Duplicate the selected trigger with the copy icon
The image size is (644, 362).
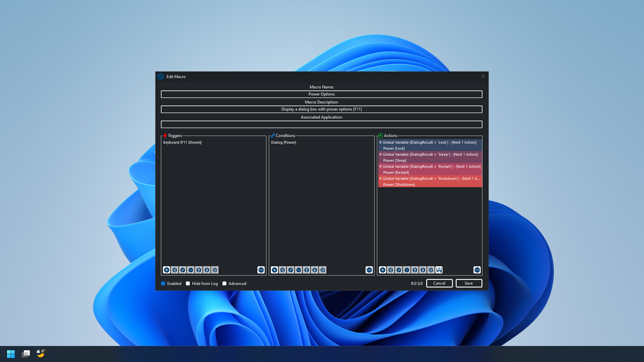(x=215, y=270)
